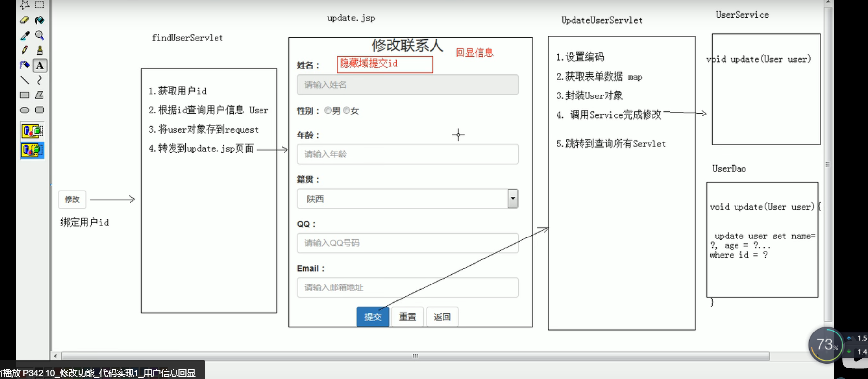Click the horizontal scrollbar thumb
The image size is (868, 379).
click(415, 356)
